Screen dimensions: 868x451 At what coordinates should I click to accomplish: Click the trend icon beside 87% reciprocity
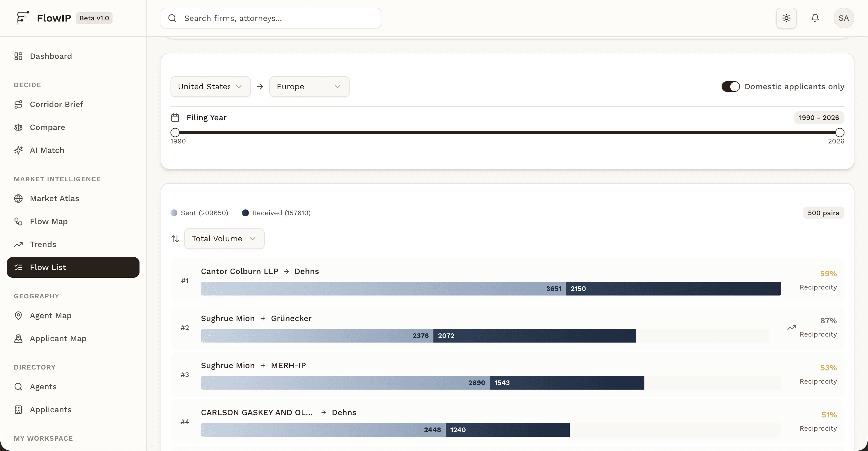click(792, 327)
